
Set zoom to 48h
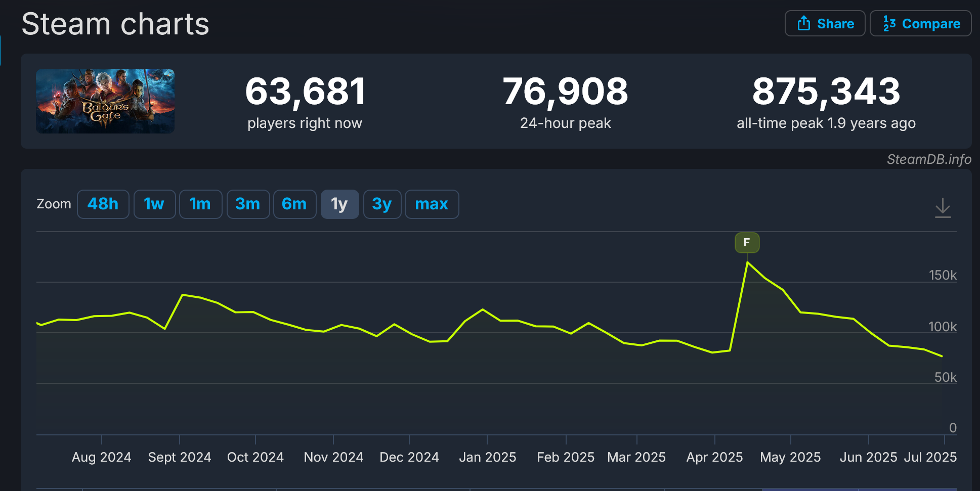[103, 204]
